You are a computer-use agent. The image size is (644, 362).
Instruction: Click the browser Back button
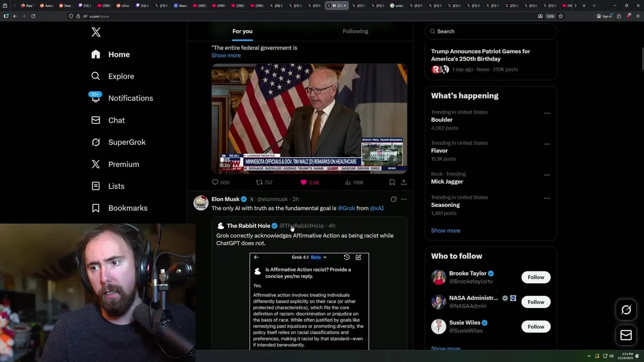(x=15, y=16)
